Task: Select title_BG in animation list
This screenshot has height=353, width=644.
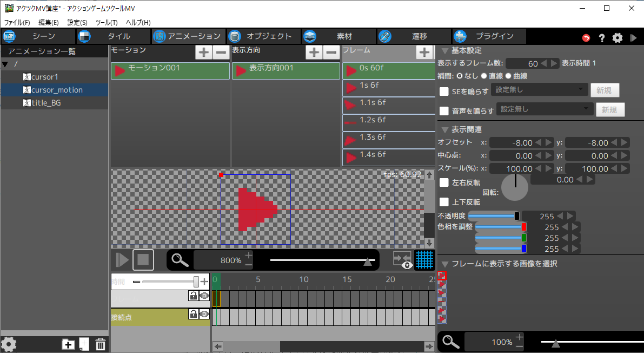Action: 45,103
